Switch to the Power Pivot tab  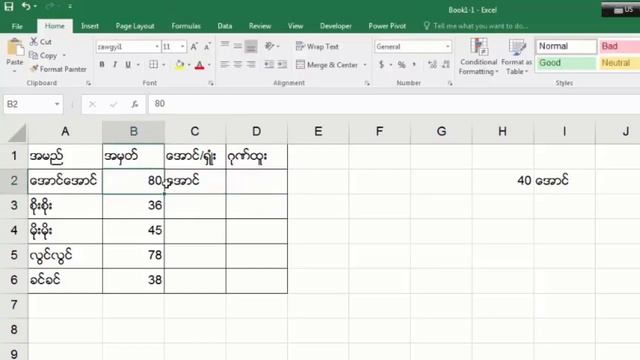pos(387,26)
